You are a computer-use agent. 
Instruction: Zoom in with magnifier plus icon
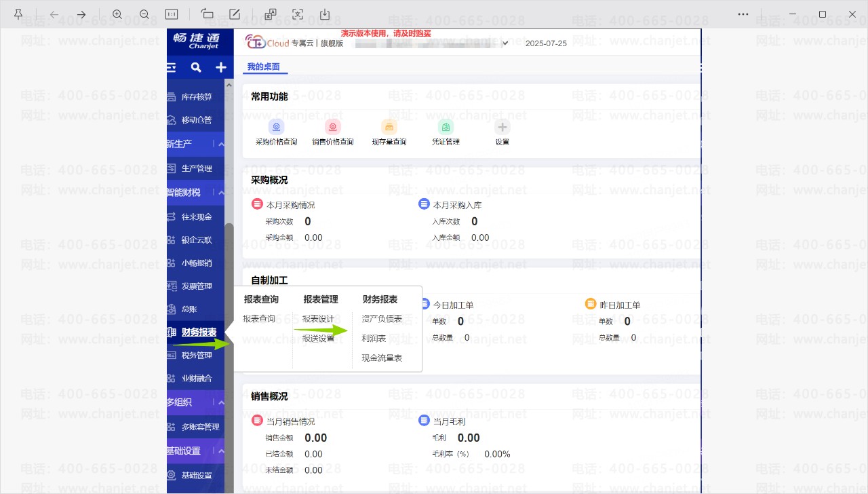117,14
